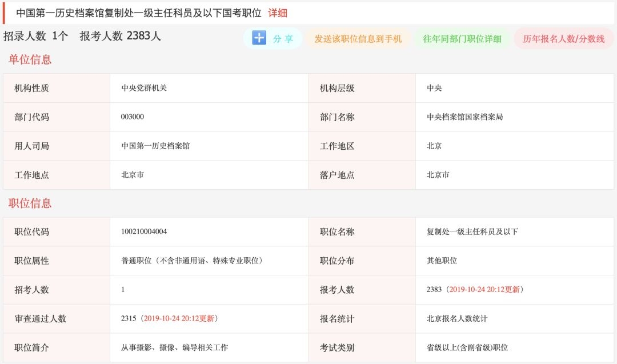Viewport: 617px width, 364px height.
Task: Select the 单位信息 section heading
Action: point(30,59)
